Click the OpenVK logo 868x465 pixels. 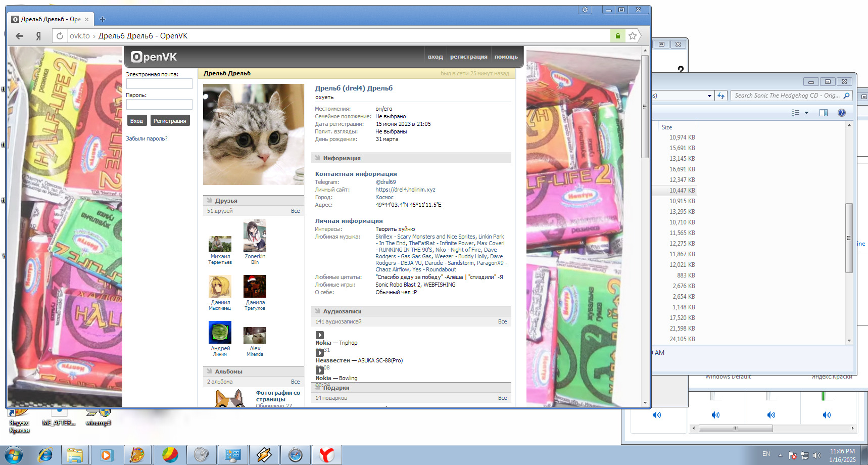[x=154, y=57]
